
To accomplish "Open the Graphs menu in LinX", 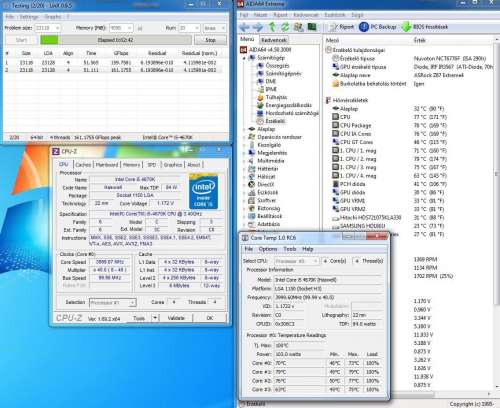I will click(53, 17).
